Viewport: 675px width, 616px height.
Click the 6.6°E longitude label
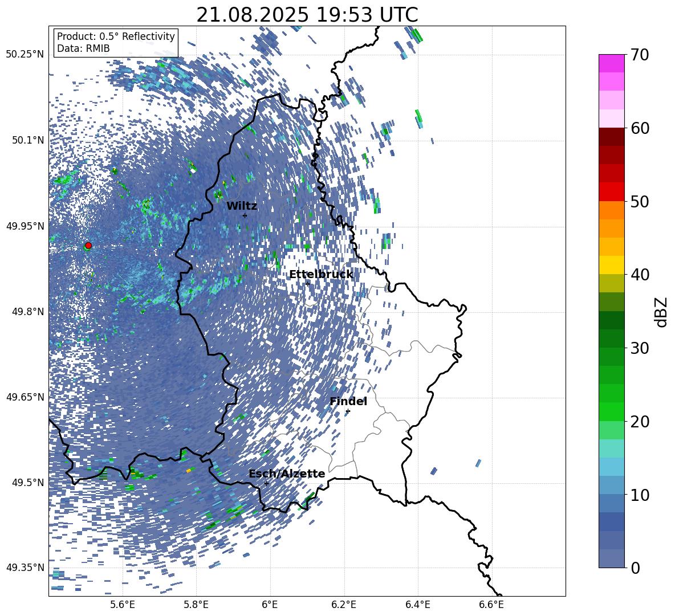[491, 605]
